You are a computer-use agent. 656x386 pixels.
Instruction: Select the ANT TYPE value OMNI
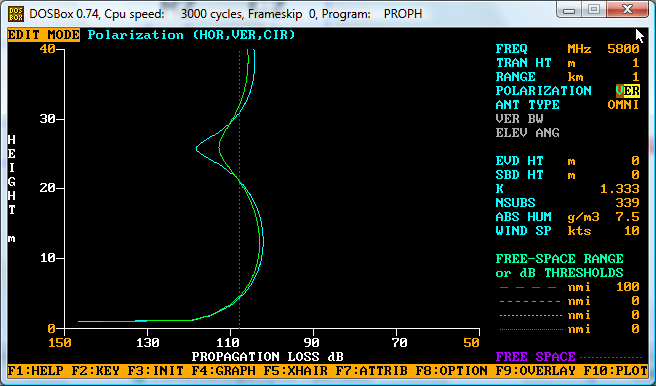coord(623,105)
